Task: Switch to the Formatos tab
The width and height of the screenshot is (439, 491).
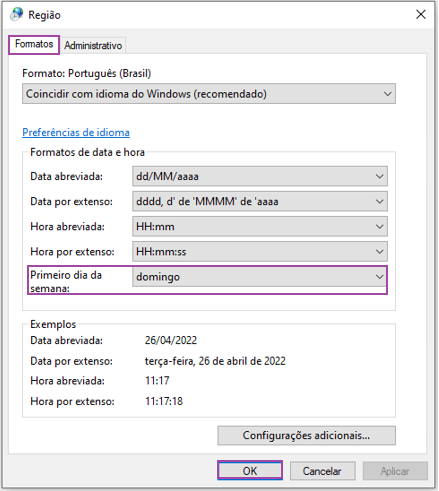Action: (x=34, y=45)
